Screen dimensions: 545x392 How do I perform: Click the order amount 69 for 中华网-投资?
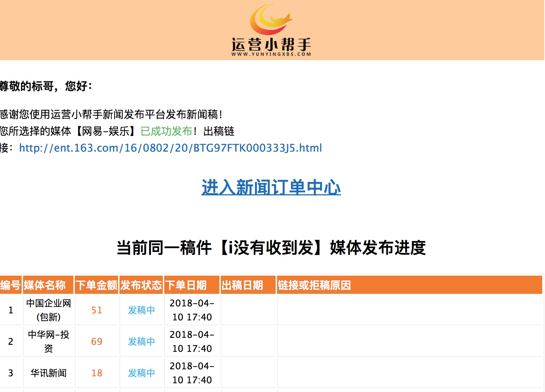[97, 341]
